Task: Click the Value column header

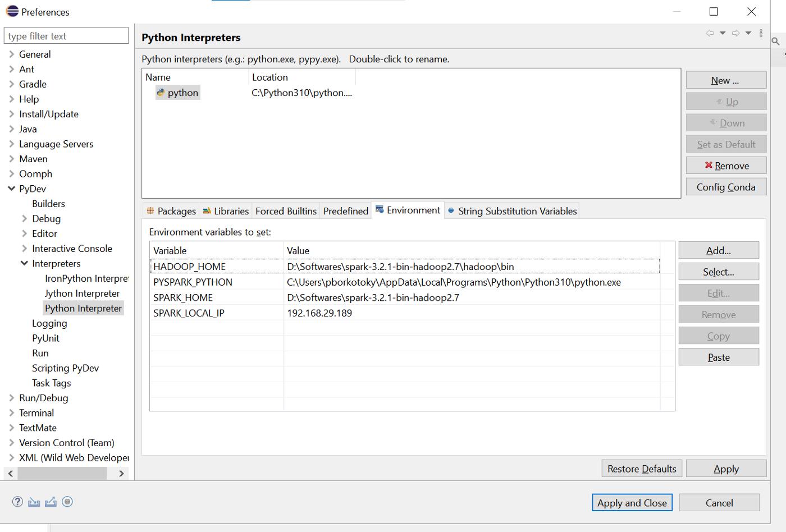Action: click(x=472, y=250)
